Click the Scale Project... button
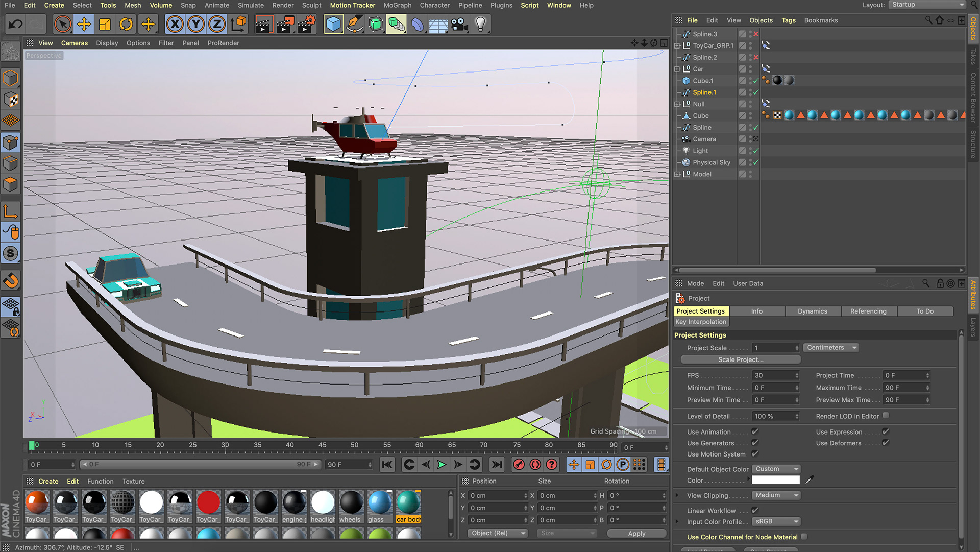Image resolution: width=980 pixels, height=552 pixels. 741,359
